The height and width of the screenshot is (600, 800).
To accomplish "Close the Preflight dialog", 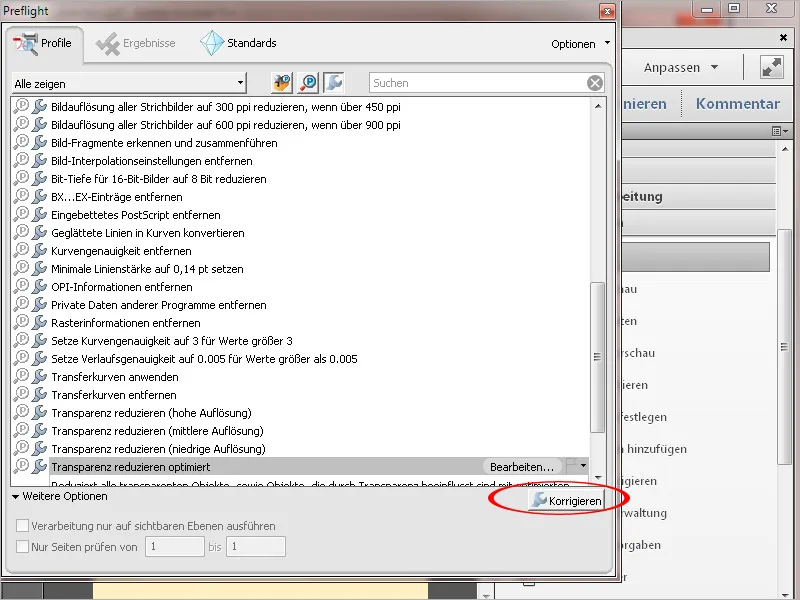I will click(607, 11).
